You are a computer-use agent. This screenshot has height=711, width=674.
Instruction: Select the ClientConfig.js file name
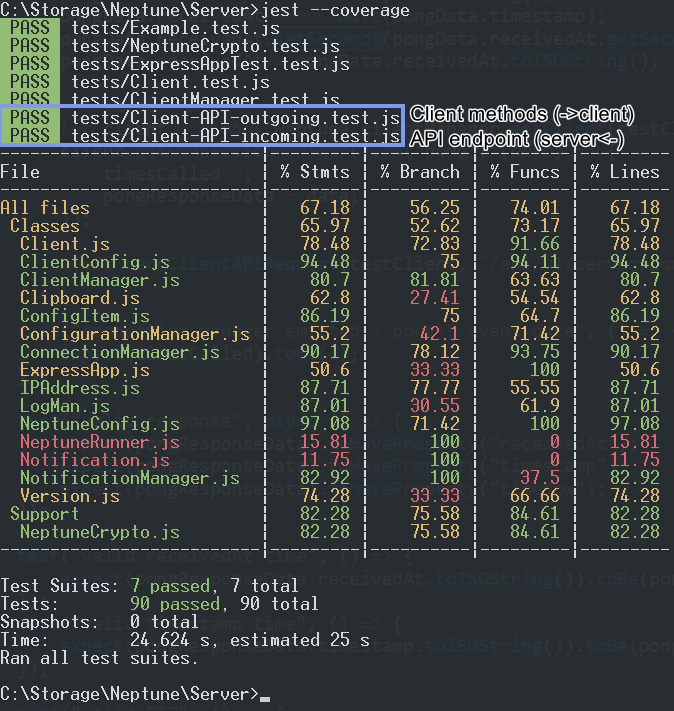tap(95, 262)
